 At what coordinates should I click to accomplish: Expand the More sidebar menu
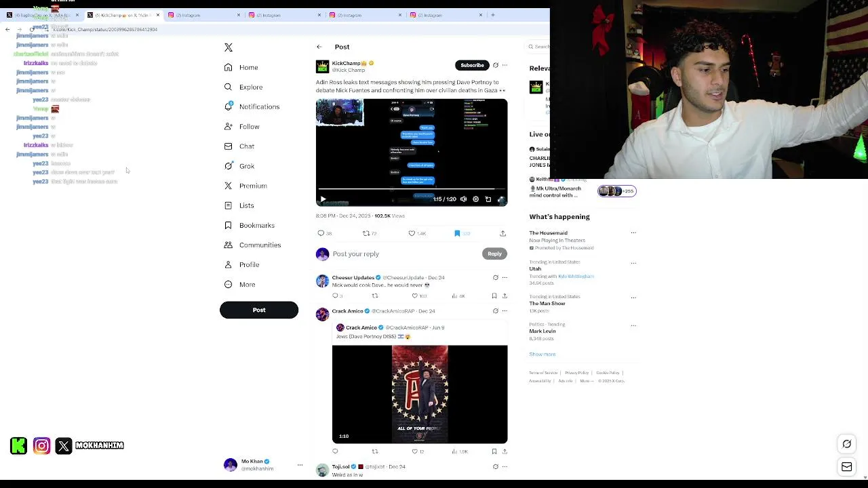[240, 285]
